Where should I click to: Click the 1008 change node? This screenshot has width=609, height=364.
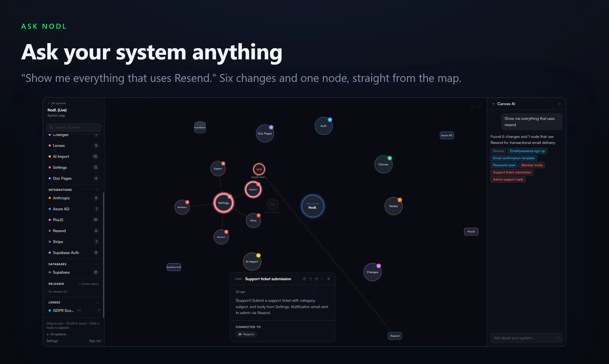click(x=259, y=169)
